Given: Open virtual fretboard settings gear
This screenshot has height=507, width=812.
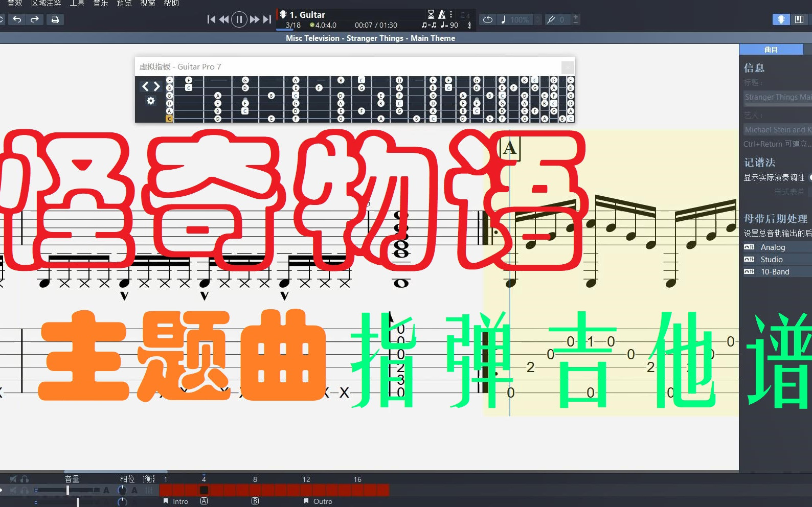Looking at the screenshot, I should [x=151, y=101].
